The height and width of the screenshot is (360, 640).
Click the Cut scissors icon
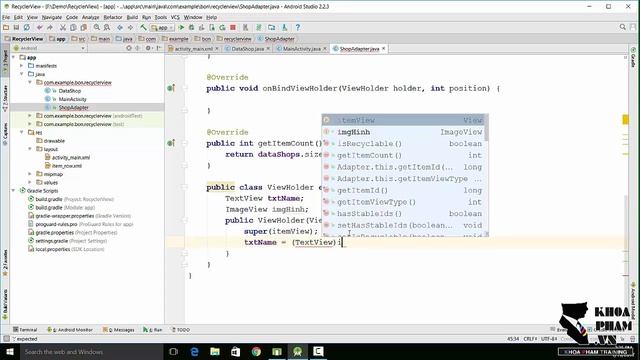63,27
